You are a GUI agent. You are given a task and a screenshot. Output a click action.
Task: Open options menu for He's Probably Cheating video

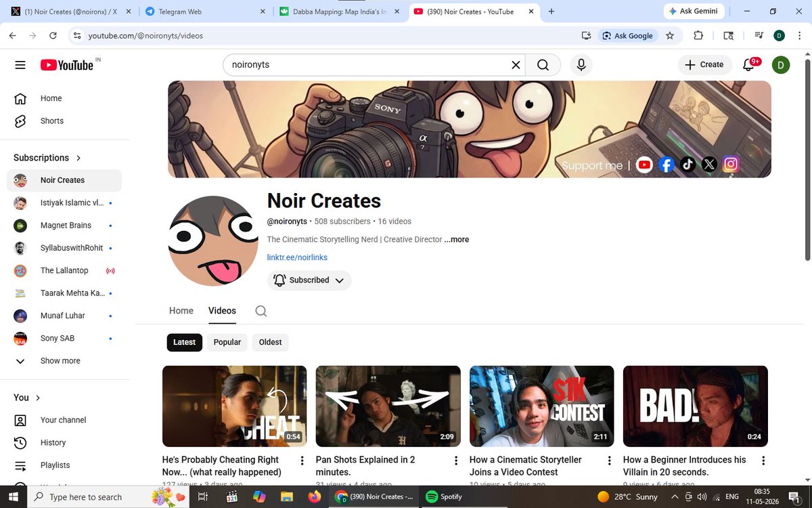(x=302, y=461)
